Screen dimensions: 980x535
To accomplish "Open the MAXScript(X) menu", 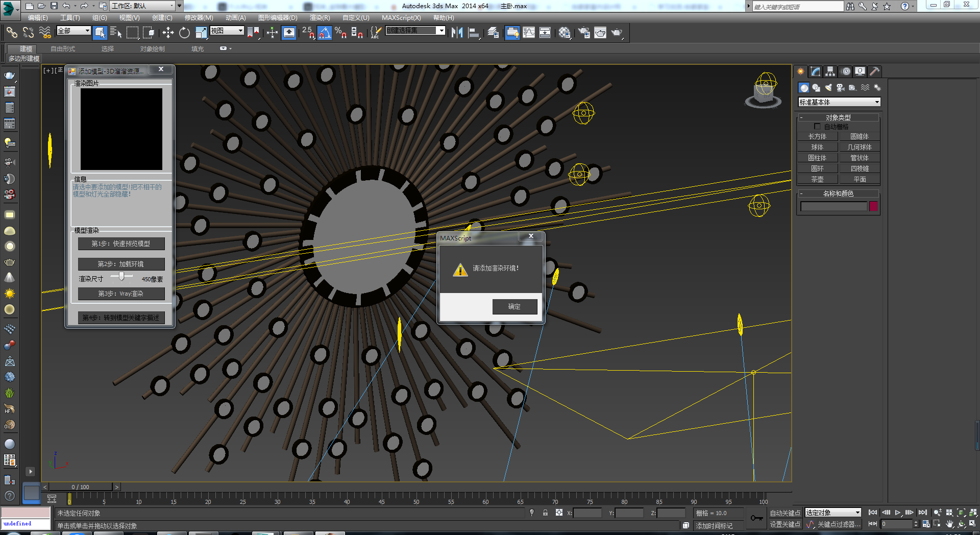I will click(x=401, y=18).
